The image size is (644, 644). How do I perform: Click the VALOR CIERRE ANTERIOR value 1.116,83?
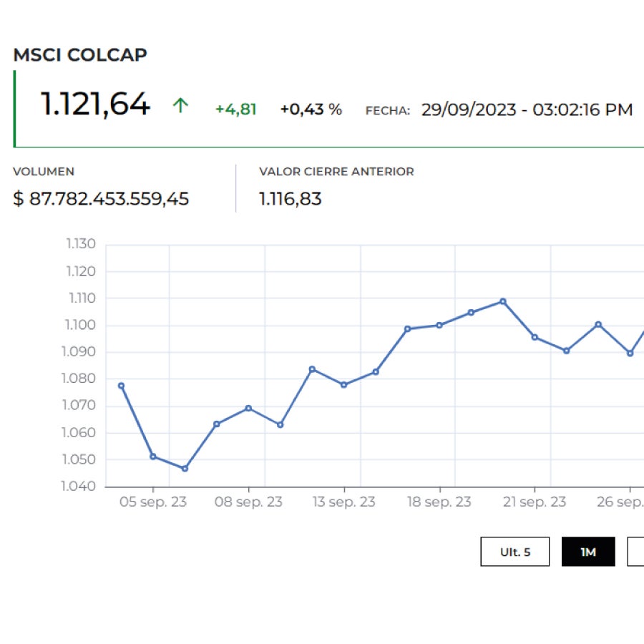point(291,199)
